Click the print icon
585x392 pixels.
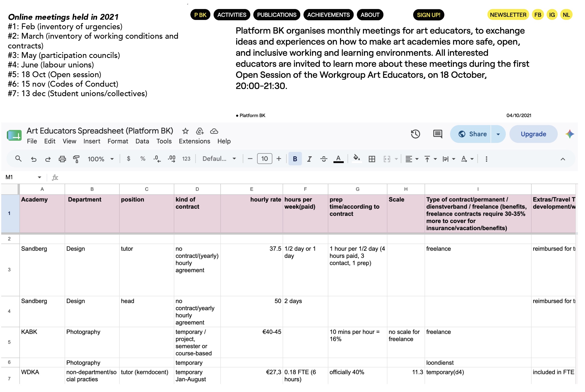point(62,159)
